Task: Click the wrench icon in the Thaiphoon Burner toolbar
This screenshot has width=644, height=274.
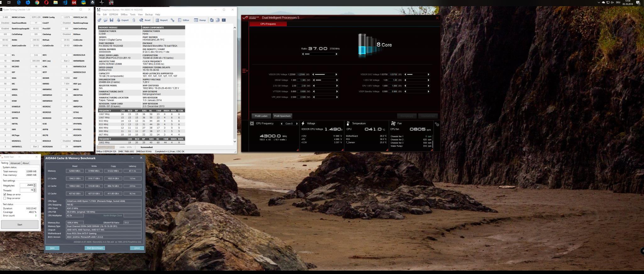Action: pos(172,20)
